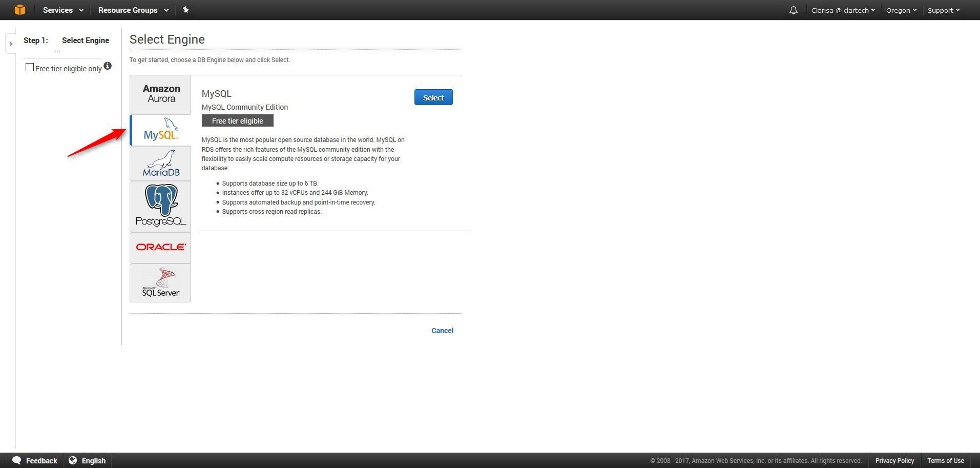
Task: Click the Free tier eligible badge
Action: [x=238, y=120]
